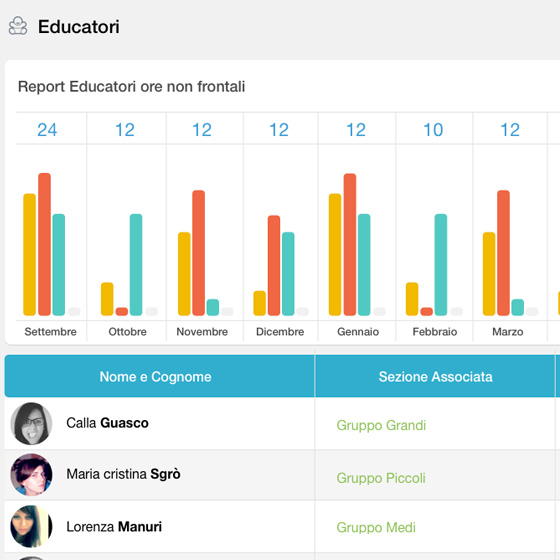The width and height of the screenshot is (560, 560).
Task: Click the orange bar in Marzo
Action: [504, 253]
